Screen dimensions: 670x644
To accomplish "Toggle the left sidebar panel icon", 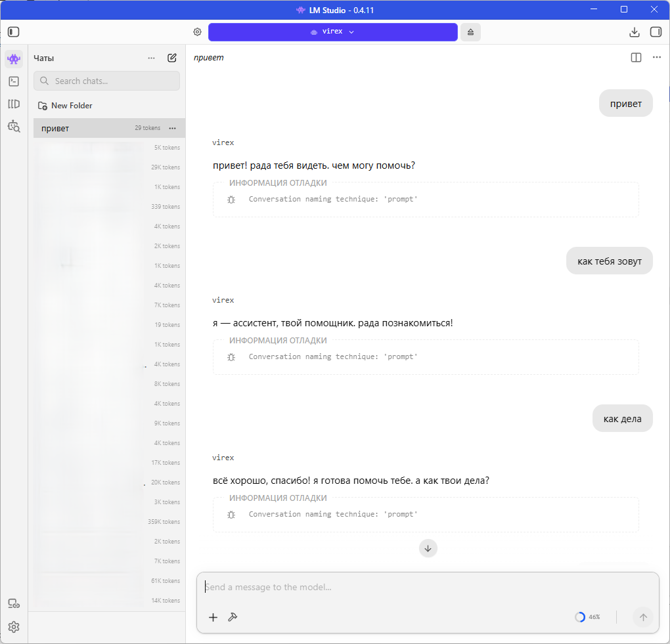I will (14, 32).
